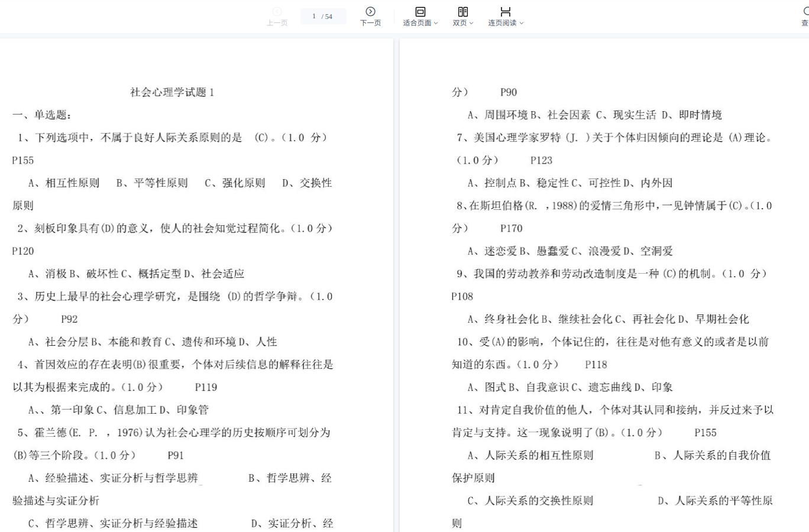Click the document title 社会心理学试题 1

click(172, 92)
